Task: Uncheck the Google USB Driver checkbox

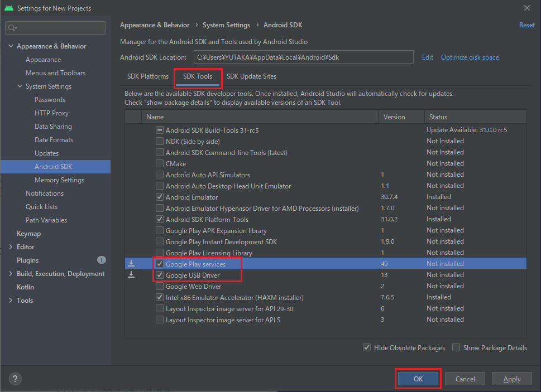Action: pyautogui.click(x=160, y=275)
